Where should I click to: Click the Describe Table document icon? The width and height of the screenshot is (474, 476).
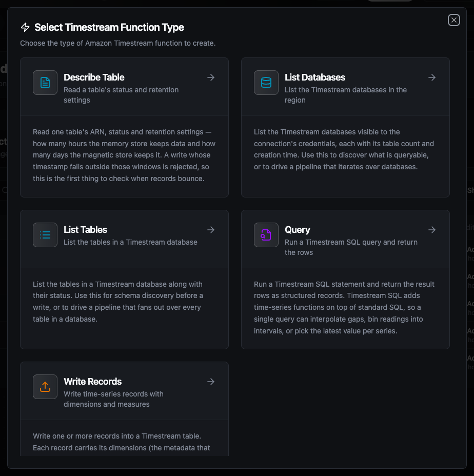45,83
